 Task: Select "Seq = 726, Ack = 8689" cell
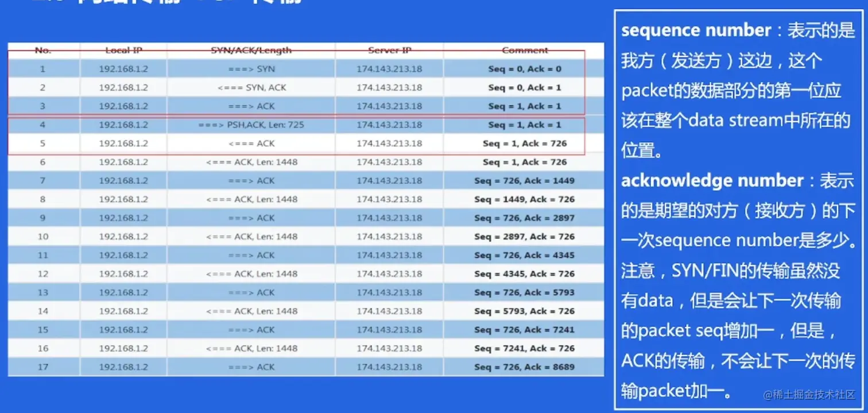click(525, 367)
